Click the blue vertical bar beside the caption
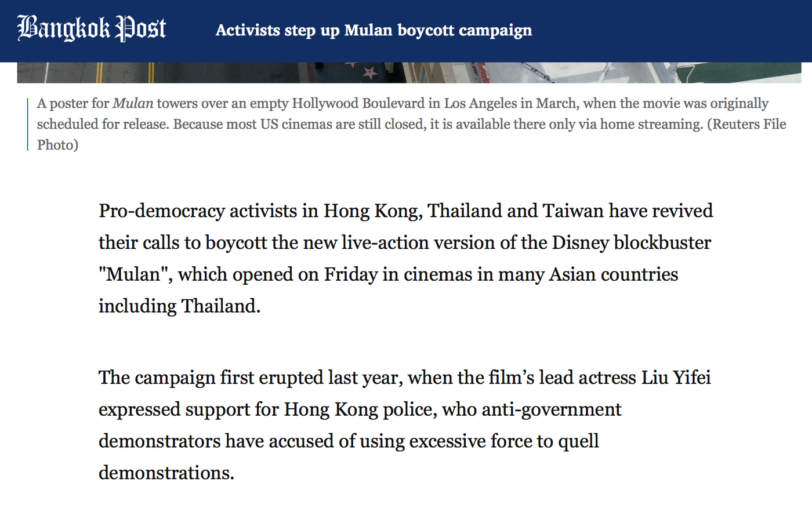 click(x=27, y=124)
